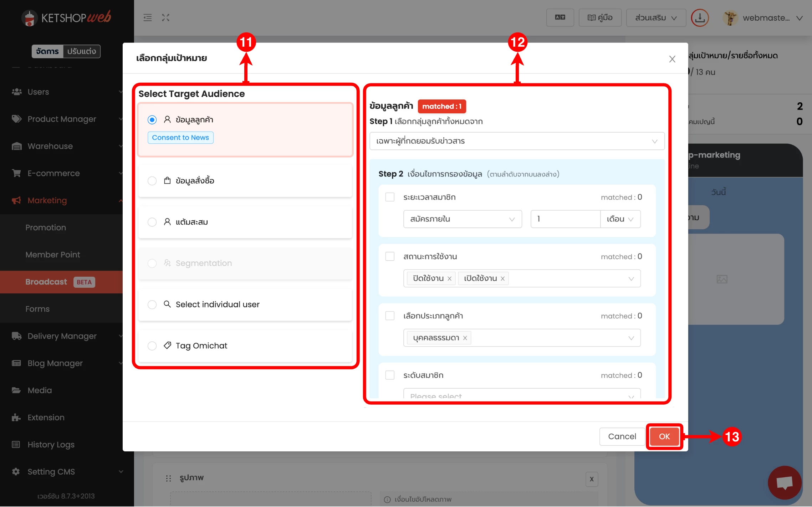The height and width of the screenshot is (507, 812).
Task: Open the live chat bubble icon
Action: coord(784,483)
